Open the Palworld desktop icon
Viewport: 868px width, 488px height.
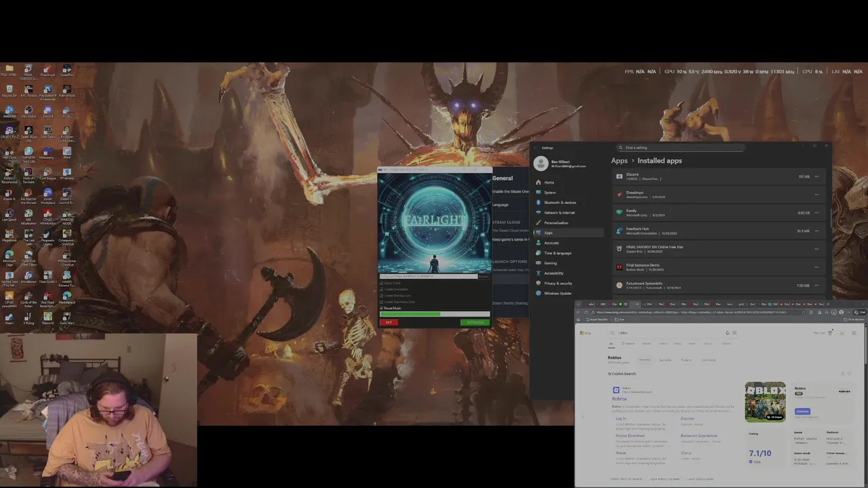pyautogui.click(x=47, y=317)
